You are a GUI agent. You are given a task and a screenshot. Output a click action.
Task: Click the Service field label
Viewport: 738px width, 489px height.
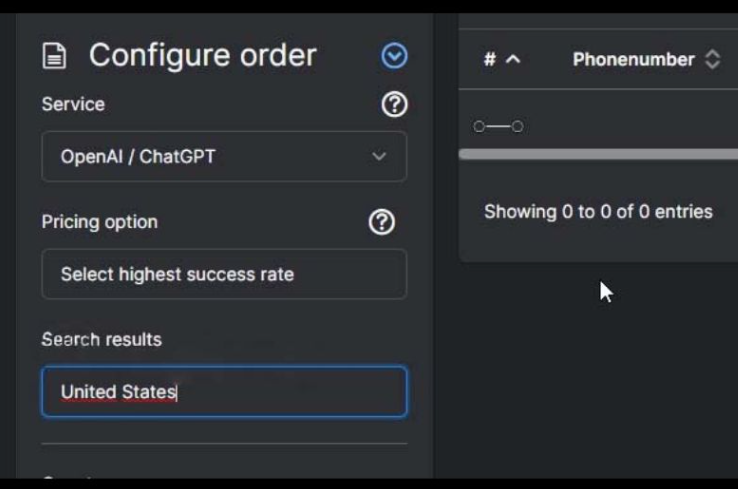73,104
